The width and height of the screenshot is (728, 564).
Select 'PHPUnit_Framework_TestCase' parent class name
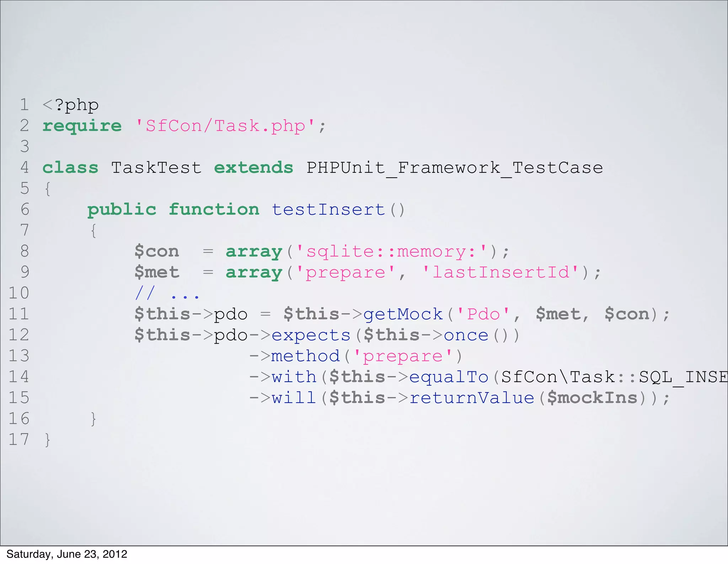pyautogui.click(x=455, y=168)
